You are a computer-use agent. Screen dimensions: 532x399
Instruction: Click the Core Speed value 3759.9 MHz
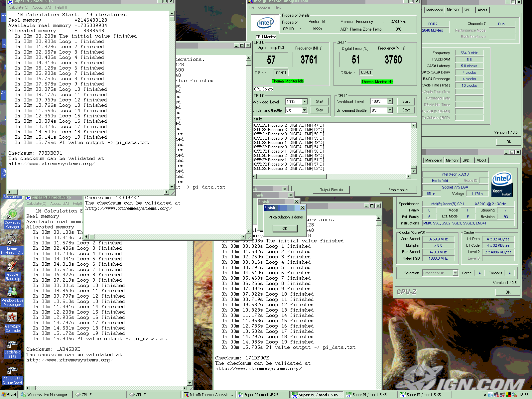click(438, 239)
